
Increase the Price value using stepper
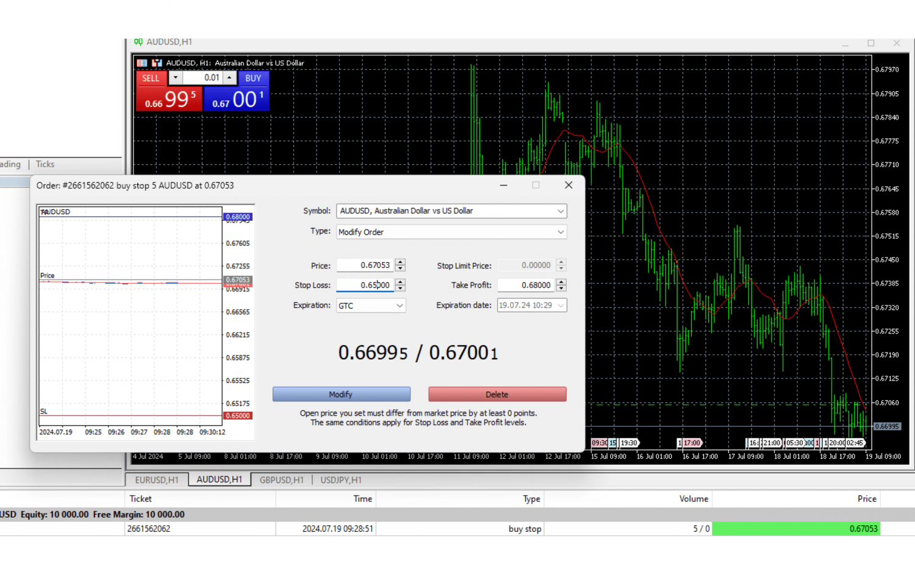[400, 262]
